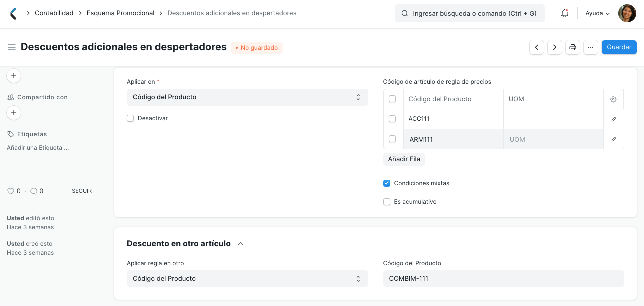
Task: Click the ACC111 empty UOM cell
Action: (553, 119)
